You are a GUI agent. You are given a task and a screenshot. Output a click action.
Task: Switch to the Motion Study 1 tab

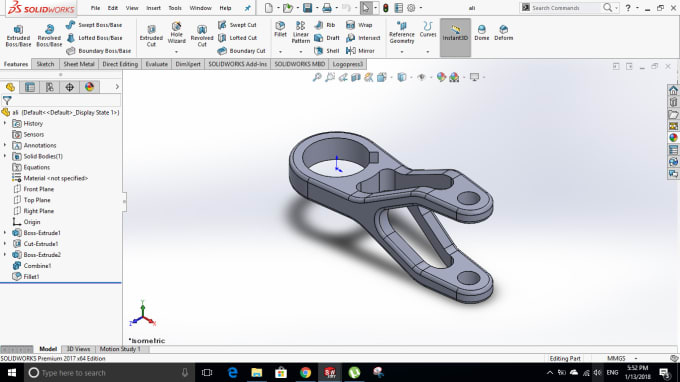[x=120, y=349]
